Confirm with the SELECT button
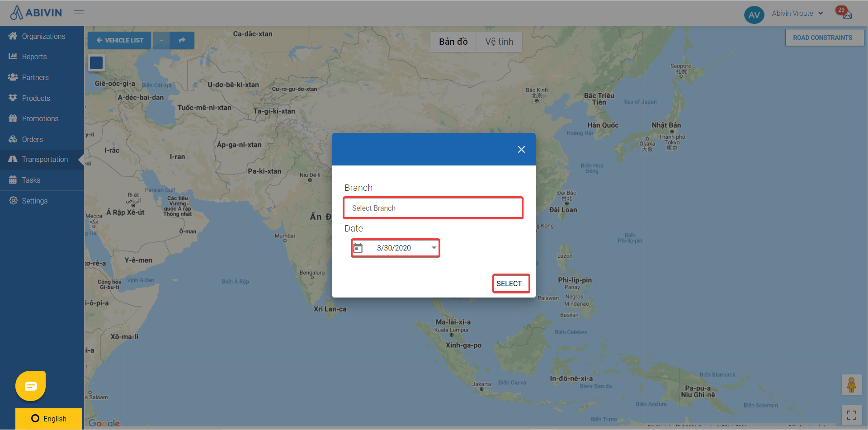The width and height of the screenshot is (868, 430). [511, 284]
